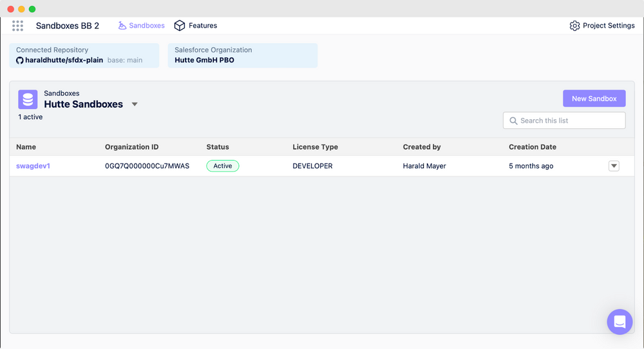
Task: Click the purple Sandboxes database icon
Action: pyautogui.click(x=28, y=99)
